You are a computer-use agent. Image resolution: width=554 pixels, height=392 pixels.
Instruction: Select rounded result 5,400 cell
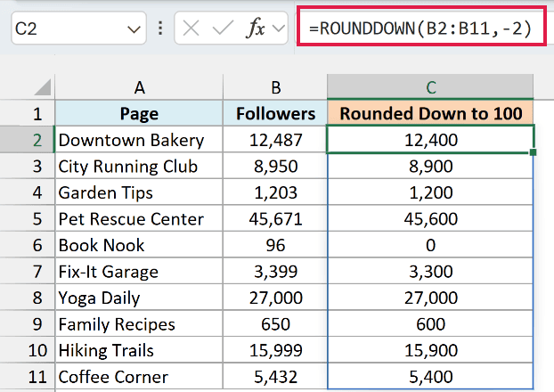[430, 377]
